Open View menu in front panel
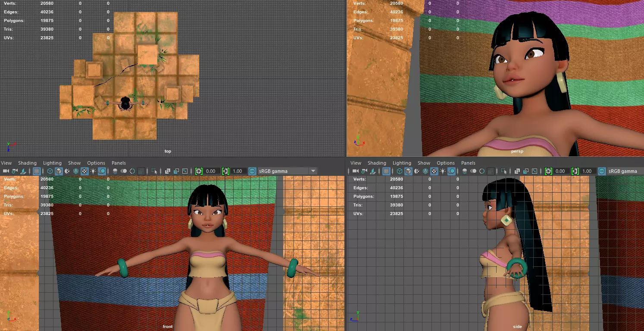The width and height of the screenshot is (644, 331). tap(6, 163)
